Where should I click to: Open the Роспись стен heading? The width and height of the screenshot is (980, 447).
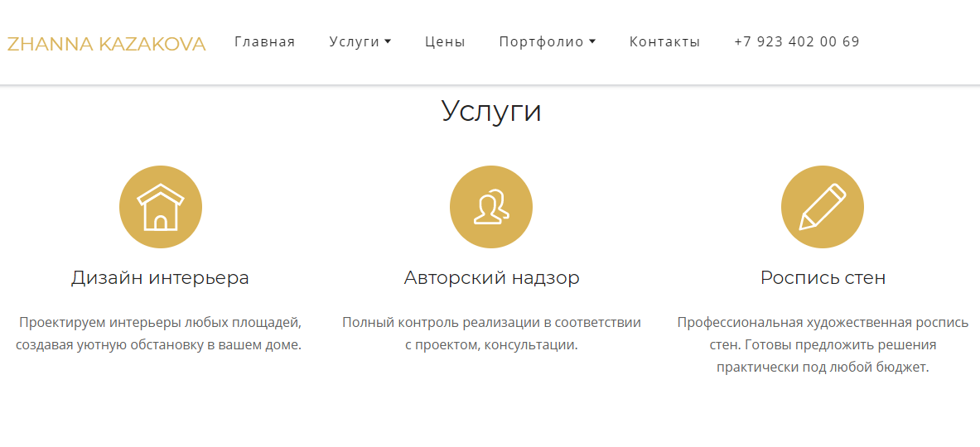[823, 278]
